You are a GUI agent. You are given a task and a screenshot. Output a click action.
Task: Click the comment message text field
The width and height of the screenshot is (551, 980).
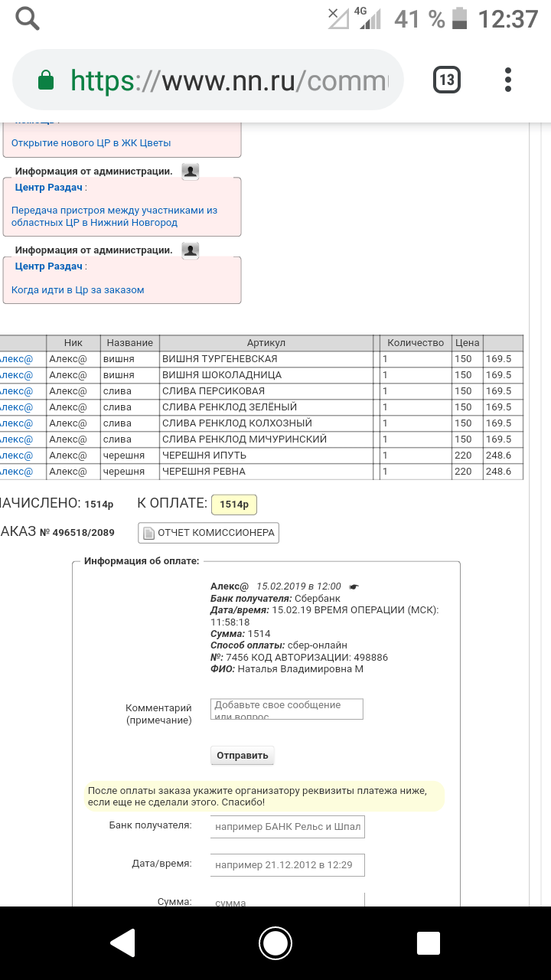coord(286,709)
